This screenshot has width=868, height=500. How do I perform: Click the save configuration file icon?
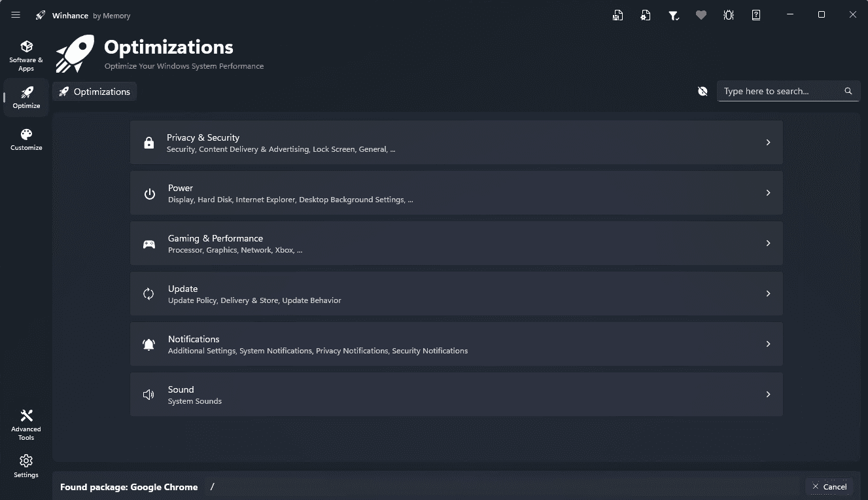(617, 15)
